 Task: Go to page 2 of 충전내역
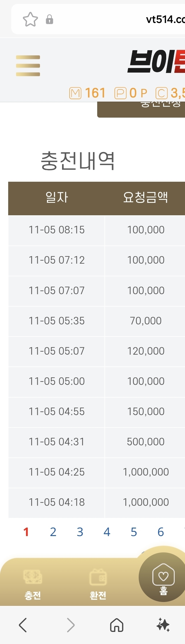pos(53,532)
